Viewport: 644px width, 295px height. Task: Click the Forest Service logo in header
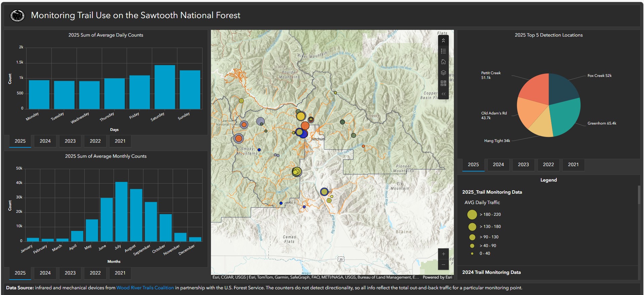point(17,15)
